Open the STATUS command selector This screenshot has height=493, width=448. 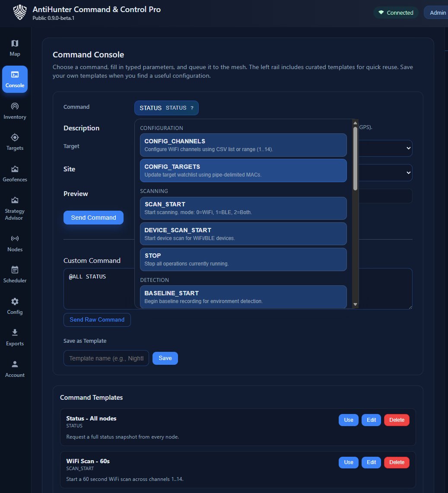tap(166, 108)
